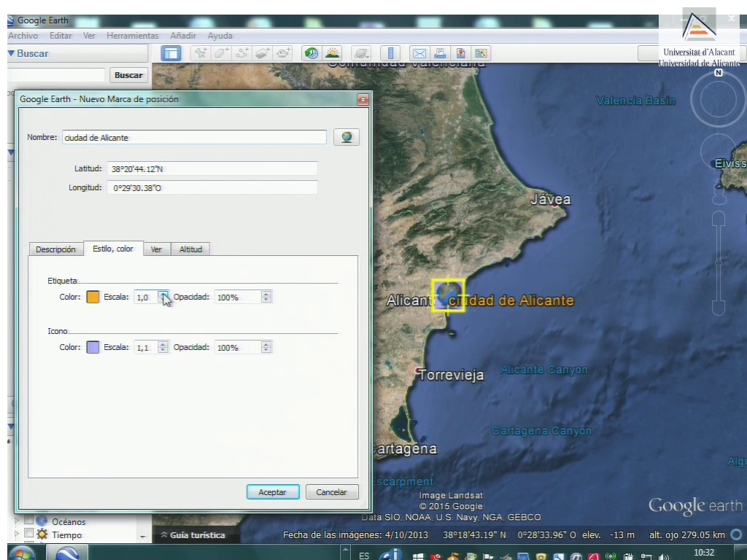This screenshot has height=560, width=747.
Task: Open the placemark icon chooser globe button
Action: tap(347, 137)
